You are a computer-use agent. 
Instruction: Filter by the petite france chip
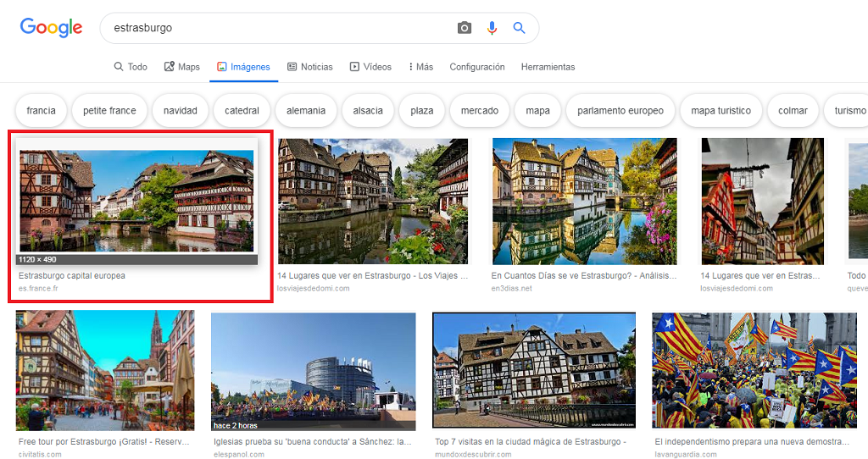pos(109,111)
